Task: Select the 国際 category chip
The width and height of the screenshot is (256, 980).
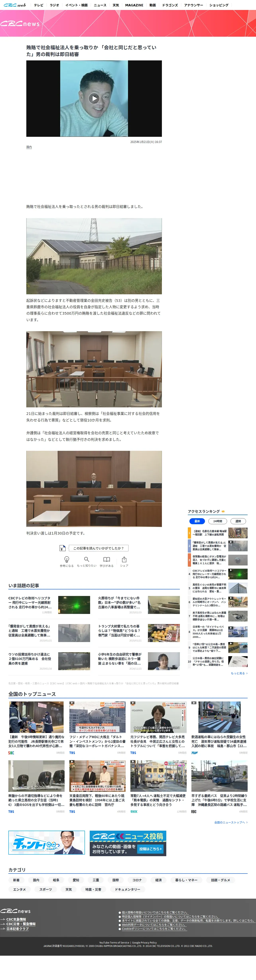Action: point(116,880)
